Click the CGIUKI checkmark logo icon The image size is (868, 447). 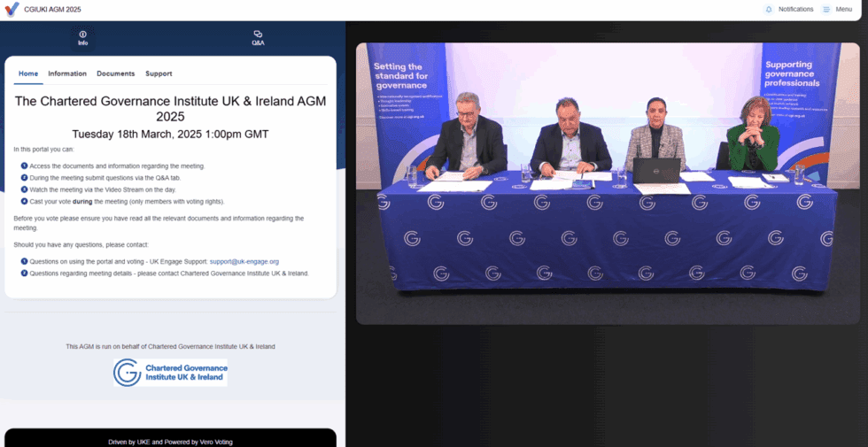tap(12, 10)
